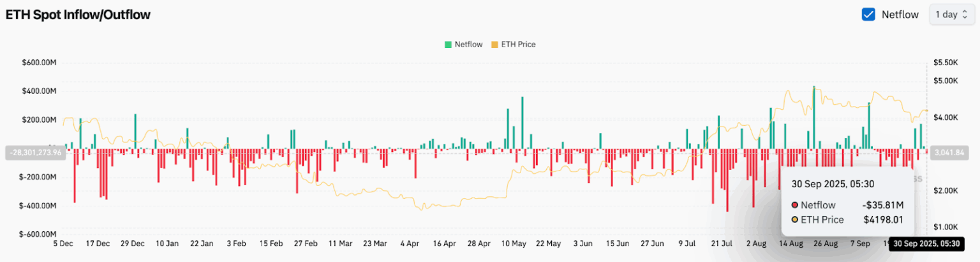
Task: Click the 5 Dec x-axis label
Action: pyautogui.click(x=64, y=243)
